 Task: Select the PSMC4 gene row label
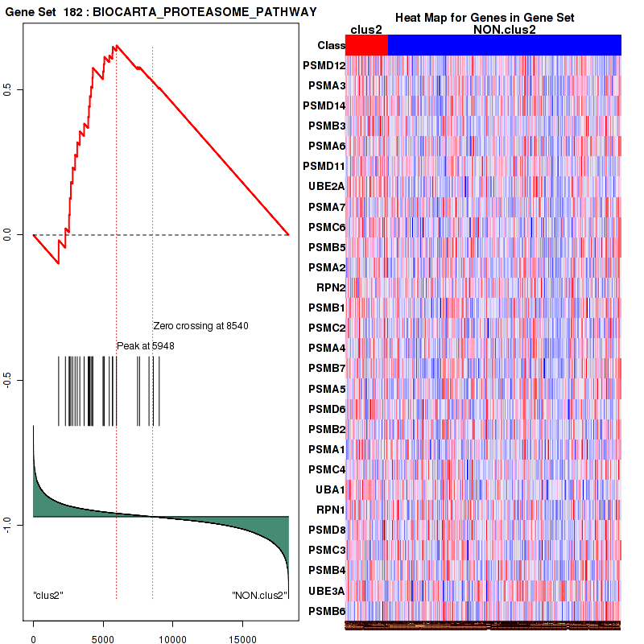pos(327,469)
